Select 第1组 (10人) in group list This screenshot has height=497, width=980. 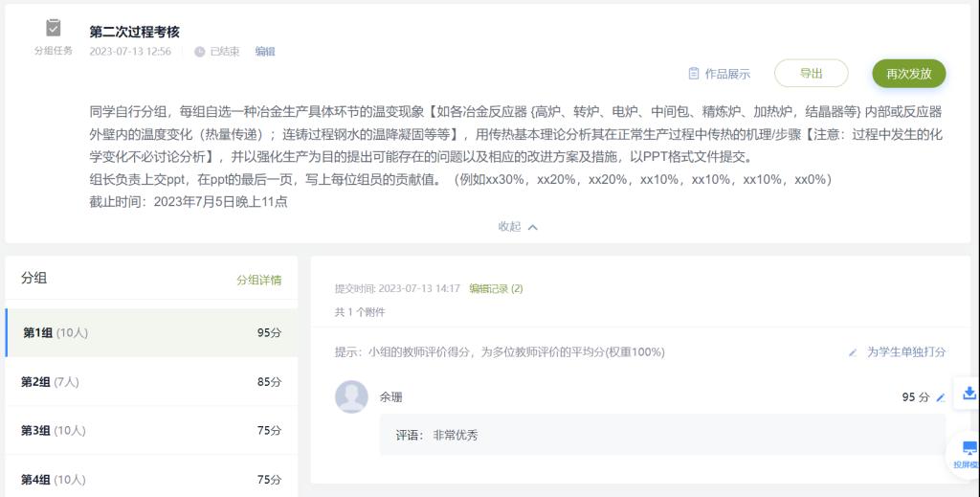tap(152, 332)
